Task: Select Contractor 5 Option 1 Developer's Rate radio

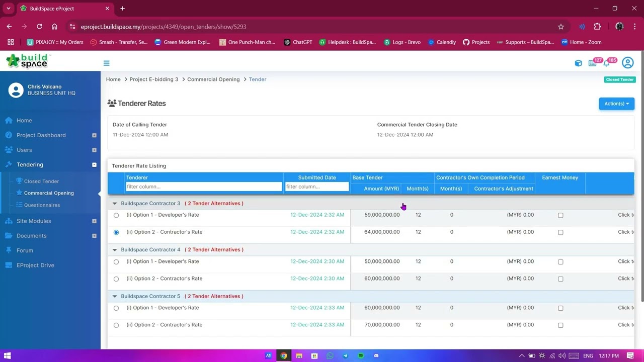Action: click(x=116, y=308)
